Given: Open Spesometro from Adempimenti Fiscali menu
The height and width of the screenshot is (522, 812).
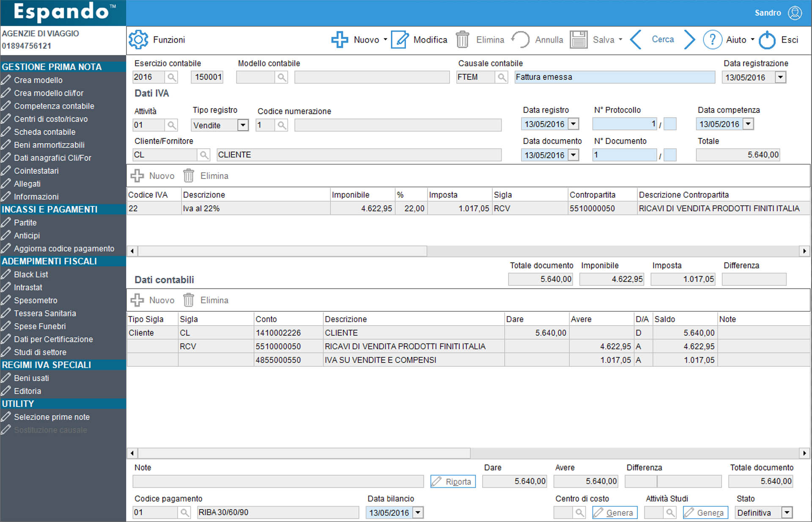Looking at the screenshot, I should 36,300.
